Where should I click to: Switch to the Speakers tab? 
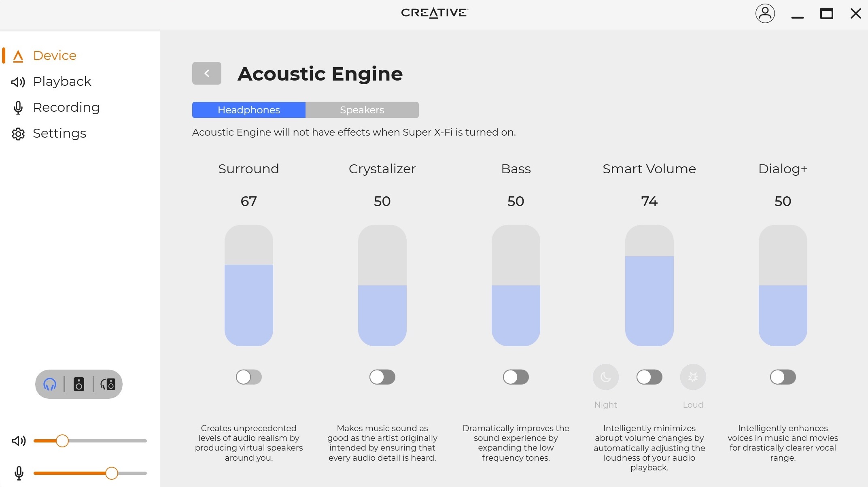pos(362,110)
